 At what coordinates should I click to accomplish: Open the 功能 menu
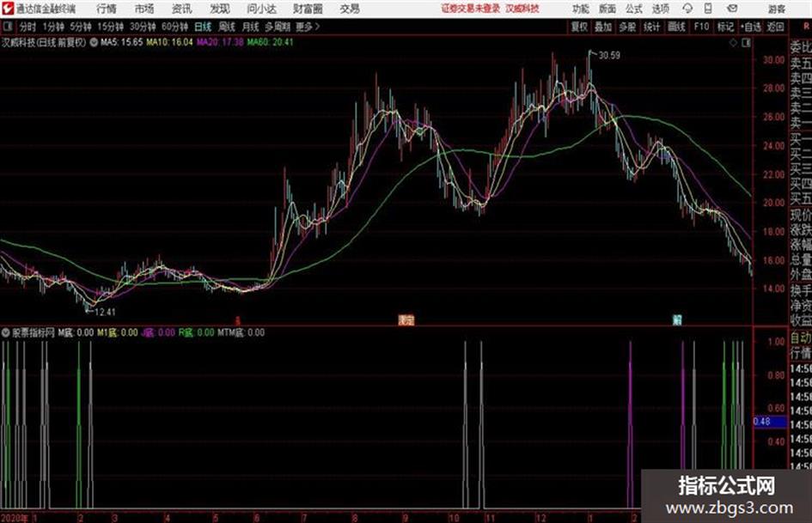(x=581, y=9)
